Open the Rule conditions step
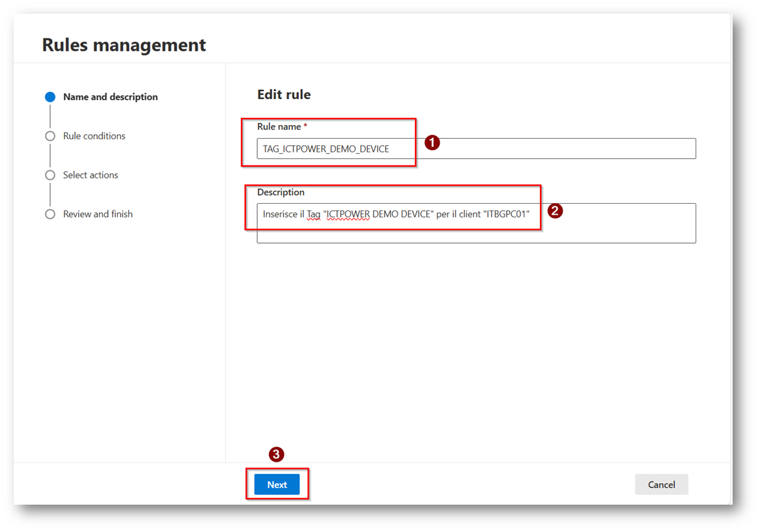The image size is (760, 532). pos(94,136)
